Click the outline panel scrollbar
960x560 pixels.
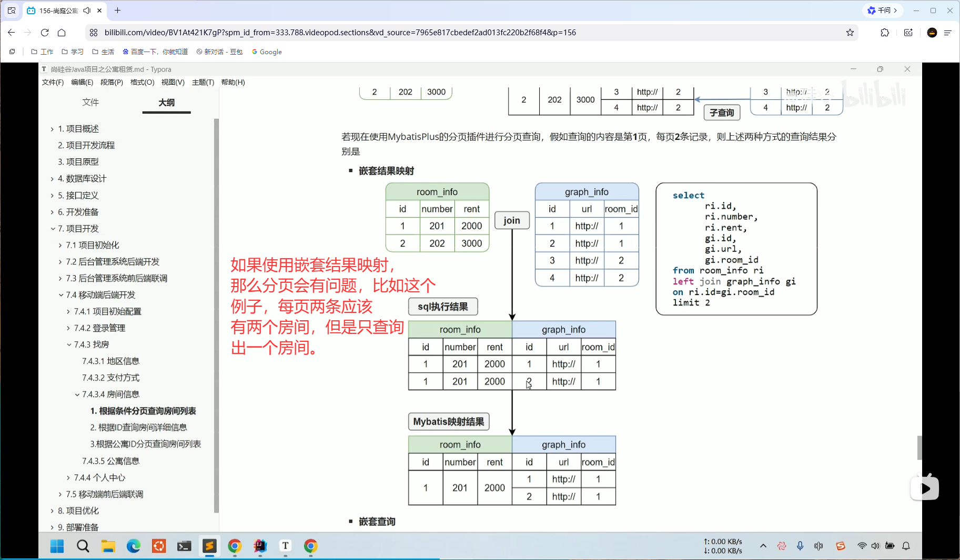coord(216,315)
